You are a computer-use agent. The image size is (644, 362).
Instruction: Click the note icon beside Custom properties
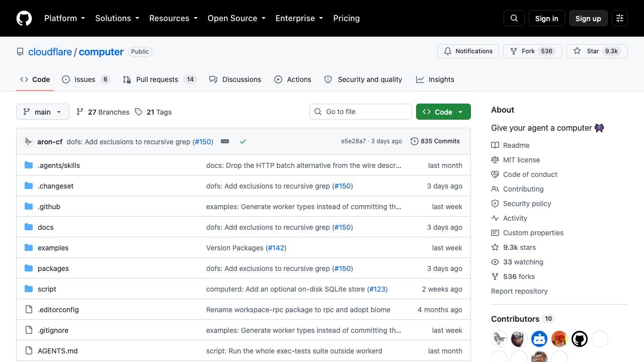point(495,233)
